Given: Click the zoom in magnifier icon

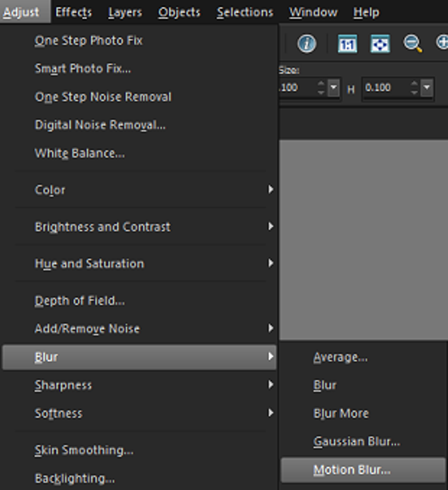Looking at the screenshot, I should [x=442, y=43].
